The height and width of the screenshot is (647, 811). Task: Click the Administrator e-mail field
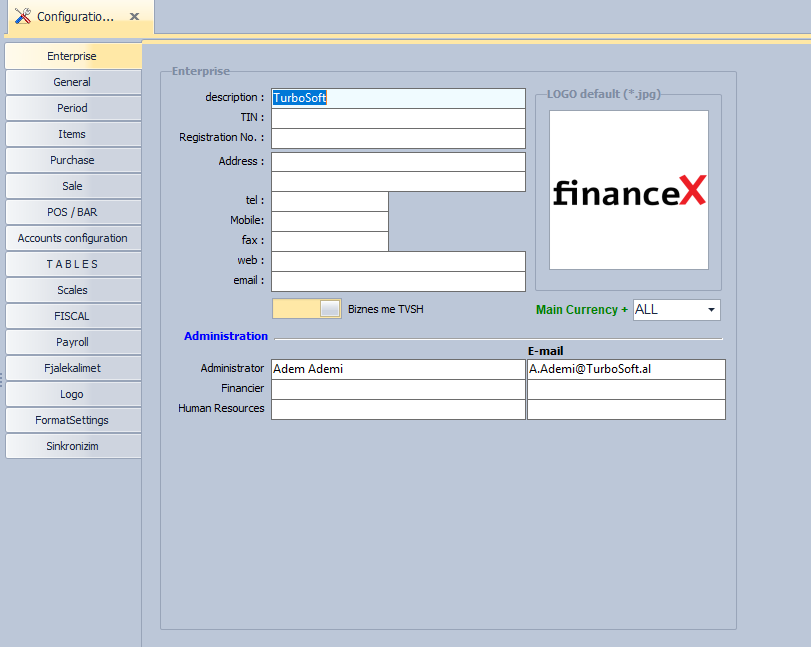click(626, 369)
